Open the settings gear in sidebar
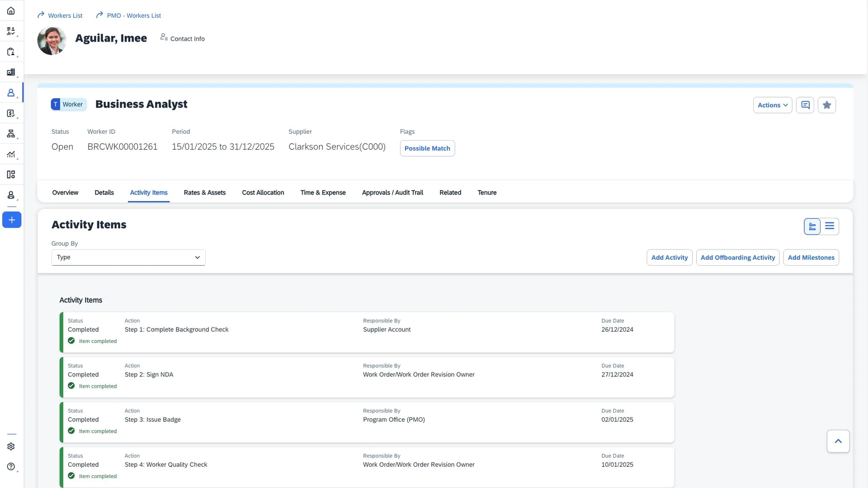 (x=11, y=446)
